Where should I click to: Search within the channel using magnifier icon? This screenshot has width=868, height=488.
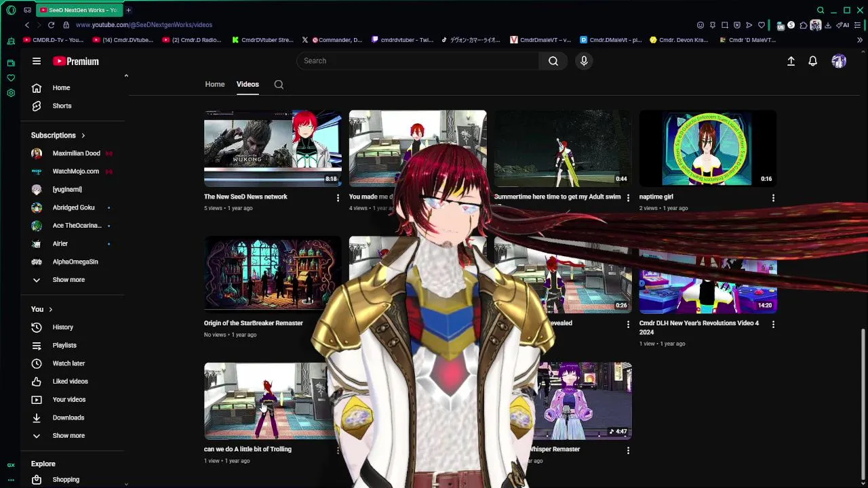coord(279,85)
